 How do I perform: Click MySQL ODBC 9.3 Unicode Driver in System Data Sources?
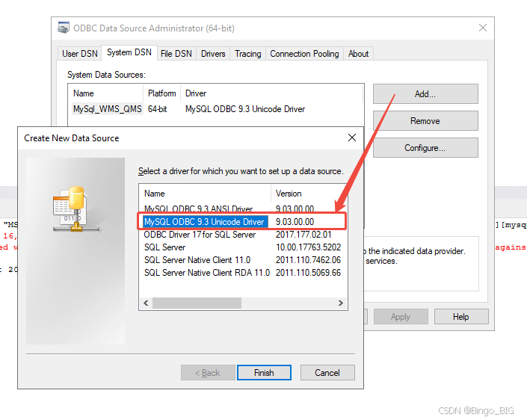245,109
